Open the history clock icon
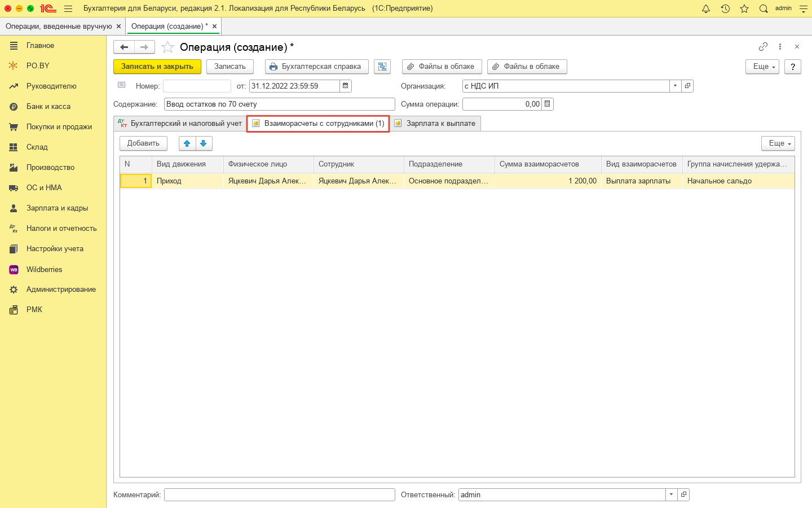Image resolution: width=812 pixels, height=508 pixels. point(725,8)
